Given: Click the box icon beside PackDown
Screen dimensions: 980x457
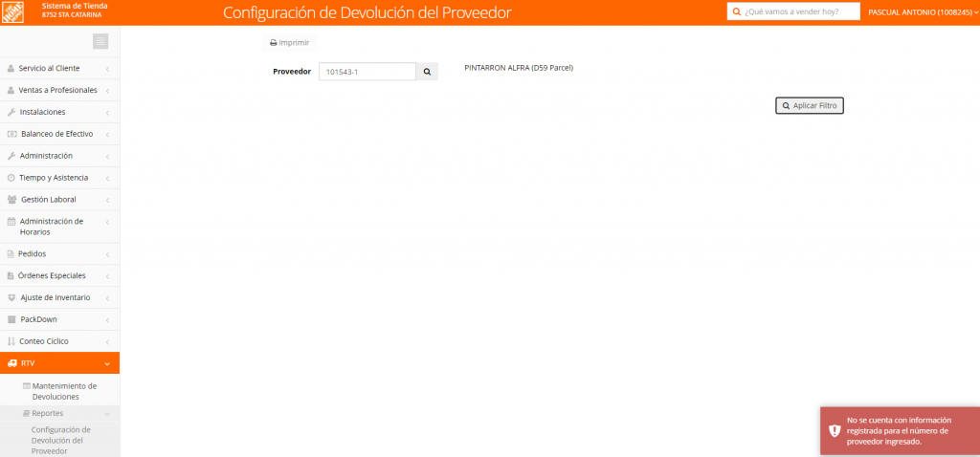Looking at the screenshot, I should click(x=11, y=319).
